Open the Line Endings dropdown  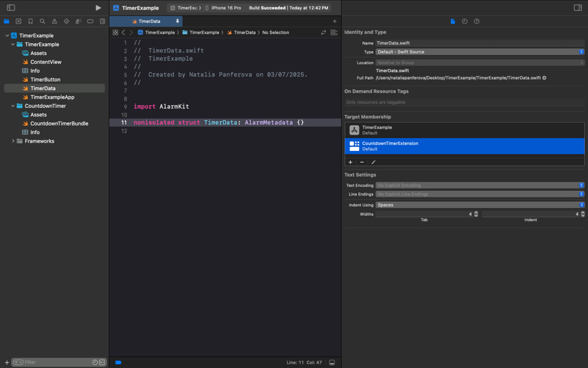pos(480,194)
